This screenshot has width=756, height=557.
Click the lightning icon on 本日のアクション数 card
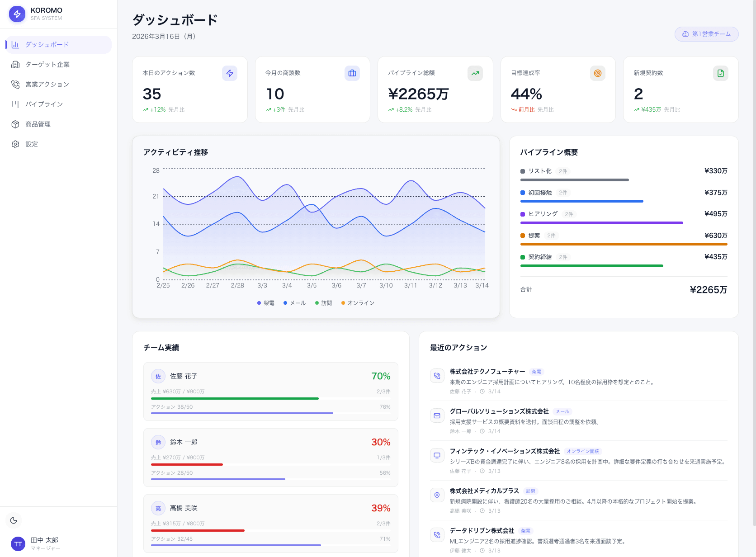230,73
